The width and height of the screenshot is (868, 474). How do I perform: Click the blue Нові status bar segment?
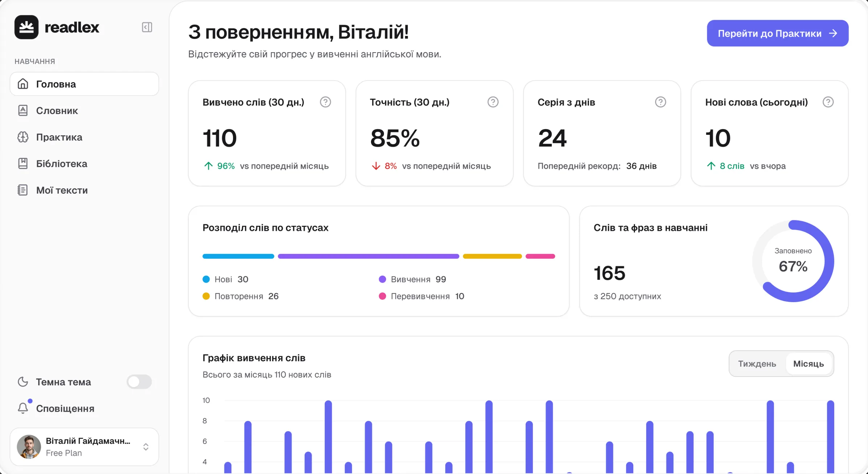[238, 256]
